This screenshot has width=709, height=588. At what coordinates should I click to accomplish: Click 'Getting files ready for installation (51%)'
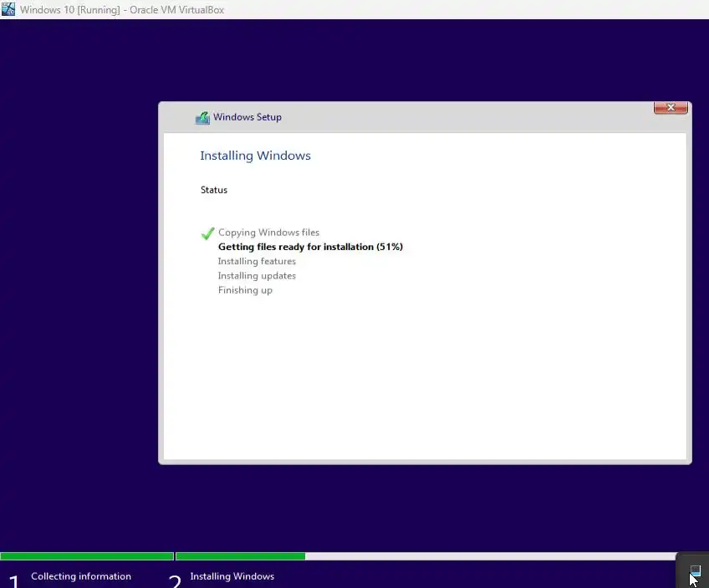click(x=310, y=247)
